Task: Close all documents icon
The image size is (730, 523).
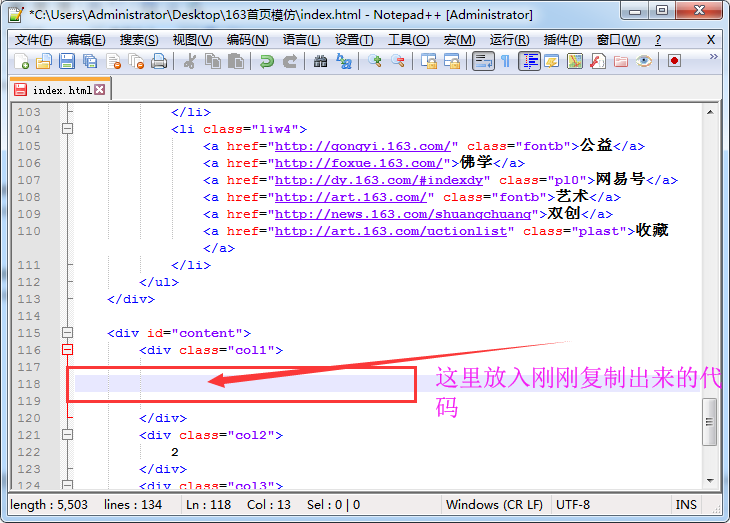Action: 136,61
